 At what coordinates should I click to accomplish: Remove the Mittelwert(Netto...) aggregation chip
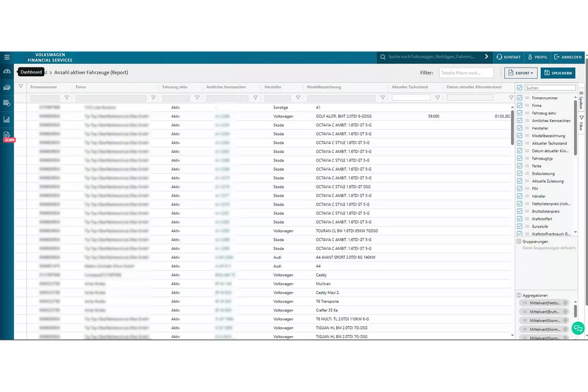pyautogui.click(x=565, y=303)
